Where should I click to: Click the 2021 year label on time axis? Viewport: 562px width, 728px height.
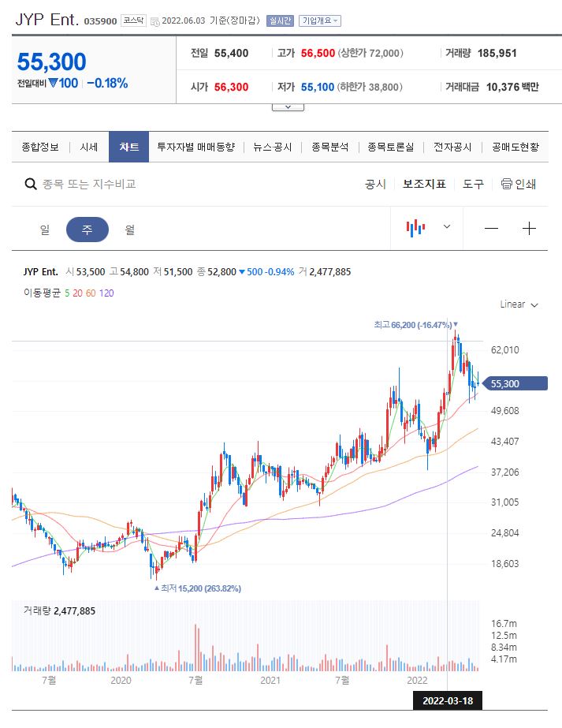pyautogui.click(x=270, y=680)
